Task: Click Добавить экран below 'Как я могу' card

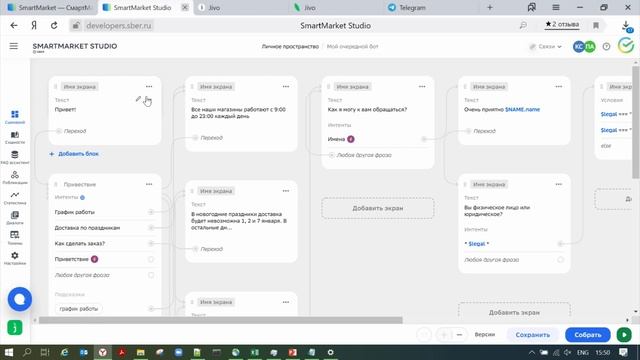Action: click(378, 208)
